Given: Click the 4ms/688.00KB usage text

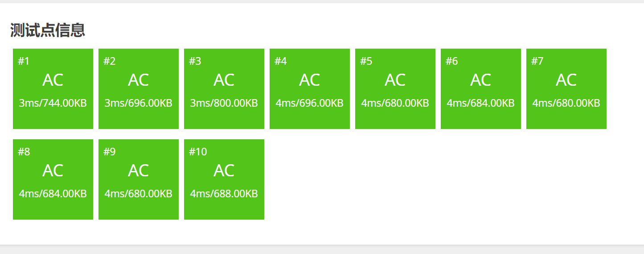Looking at the screenshot, I should click(224, 194).
